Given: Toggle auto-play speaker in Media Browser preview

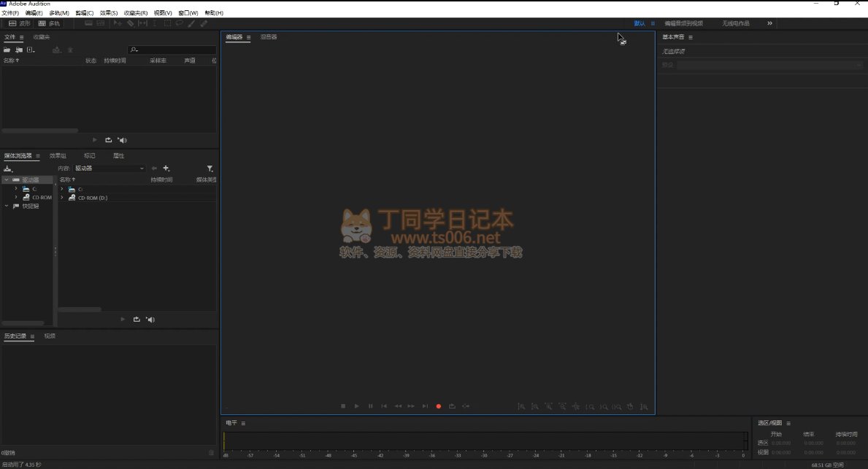Looking at the screenshot, I should [x=150, y=319].
